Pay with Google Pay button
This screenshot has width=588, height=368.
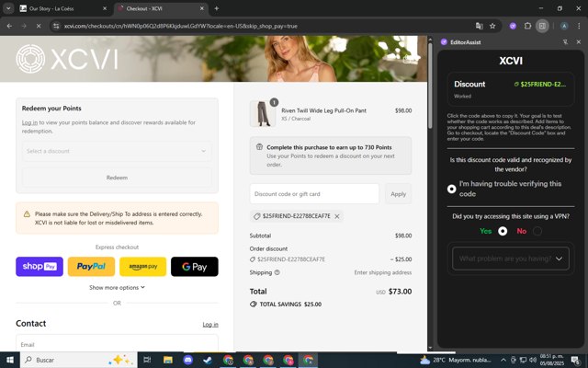coord(194,267)
